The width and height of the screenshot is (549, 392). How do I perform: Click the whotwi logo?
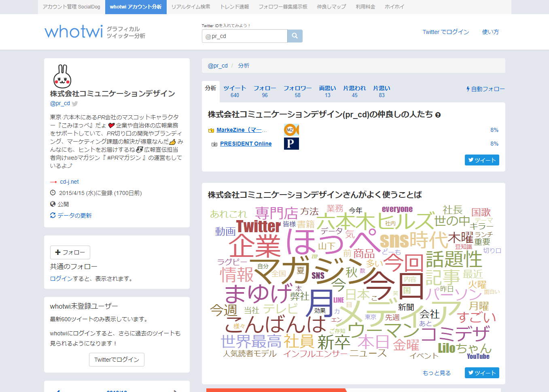click(x=73, y=32)
